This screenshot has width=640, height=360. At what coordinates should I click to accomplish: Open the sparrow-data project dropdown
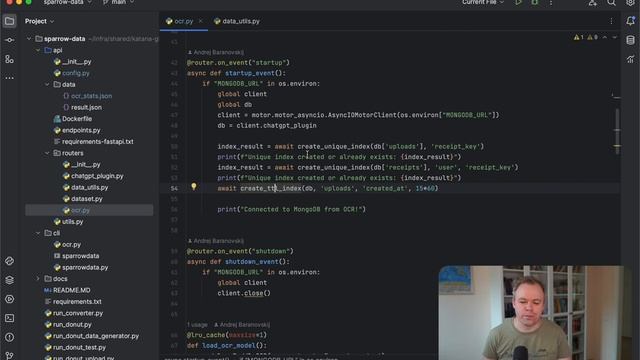pos(67,2)
